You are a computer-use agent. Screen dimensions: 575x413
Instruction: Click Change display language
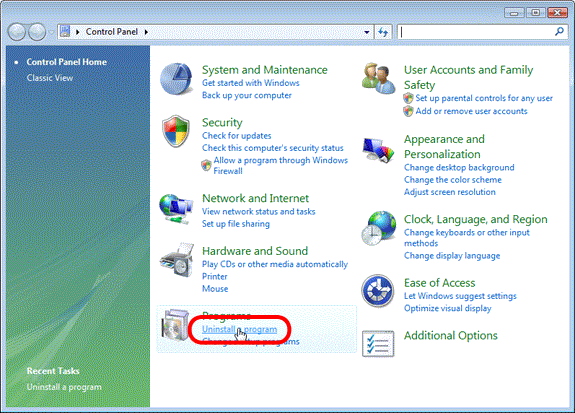(452, 256)
